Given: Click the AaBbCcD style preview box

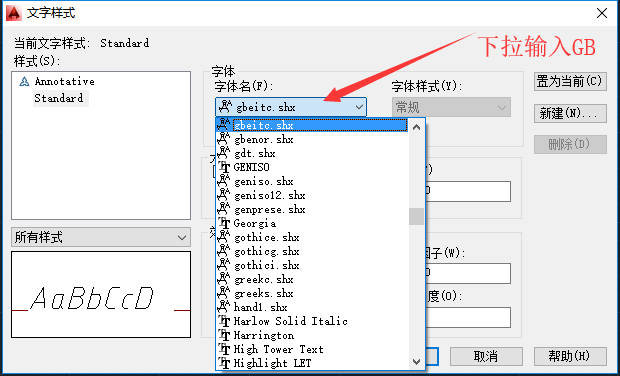Looking at the screenshot, I should point(101,295).
